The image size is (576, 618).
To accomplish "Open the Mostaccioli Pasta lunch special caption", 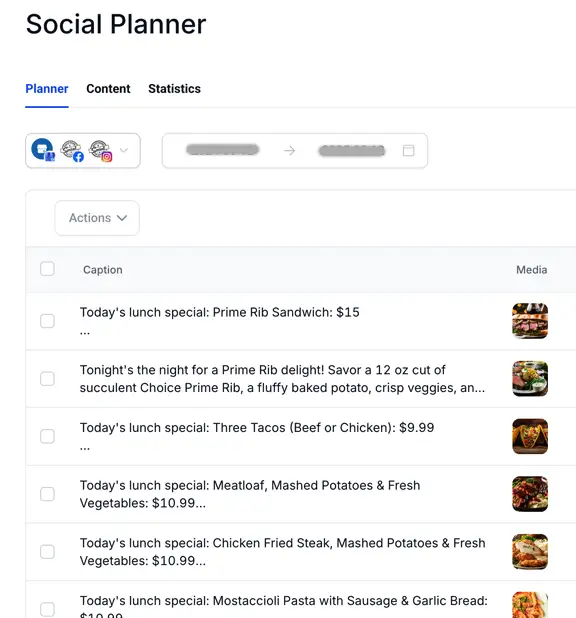I will (283, 601).
